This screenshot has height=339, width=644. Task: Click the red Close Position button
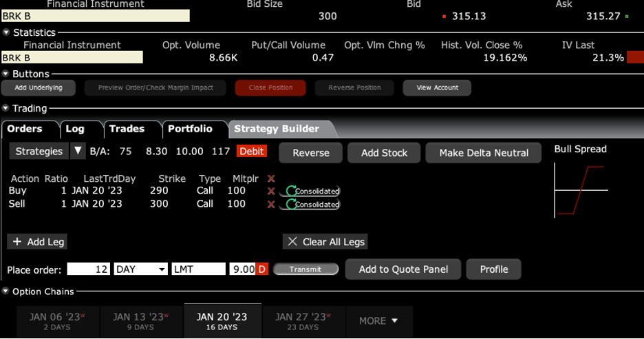point(270,88)
